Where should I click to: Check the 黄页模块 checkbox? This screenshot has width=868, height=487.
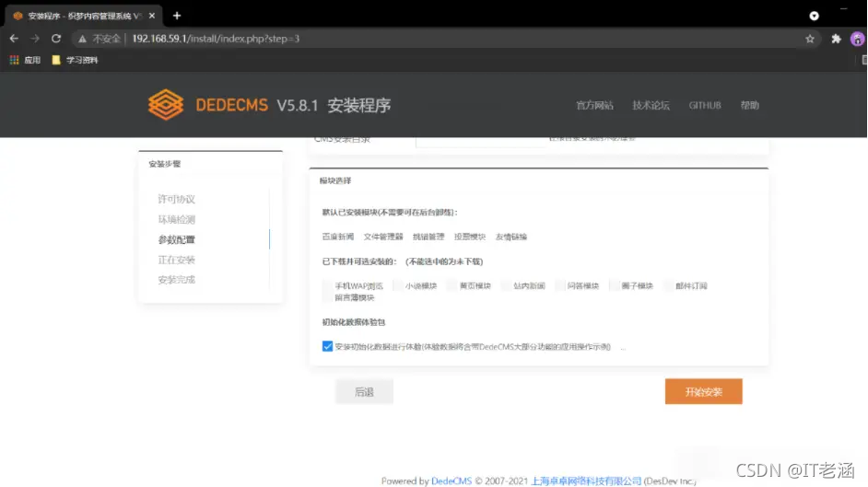(452, 285)
